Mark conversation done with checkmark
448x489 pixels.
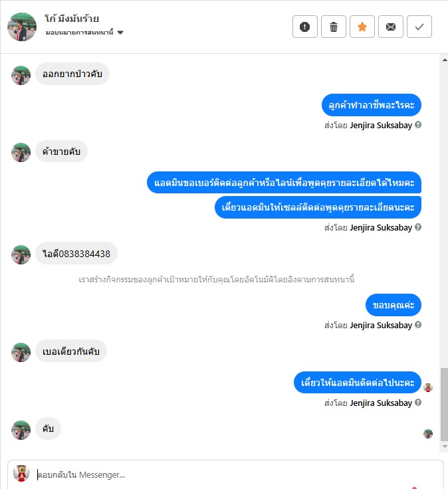tap(419, 27)
